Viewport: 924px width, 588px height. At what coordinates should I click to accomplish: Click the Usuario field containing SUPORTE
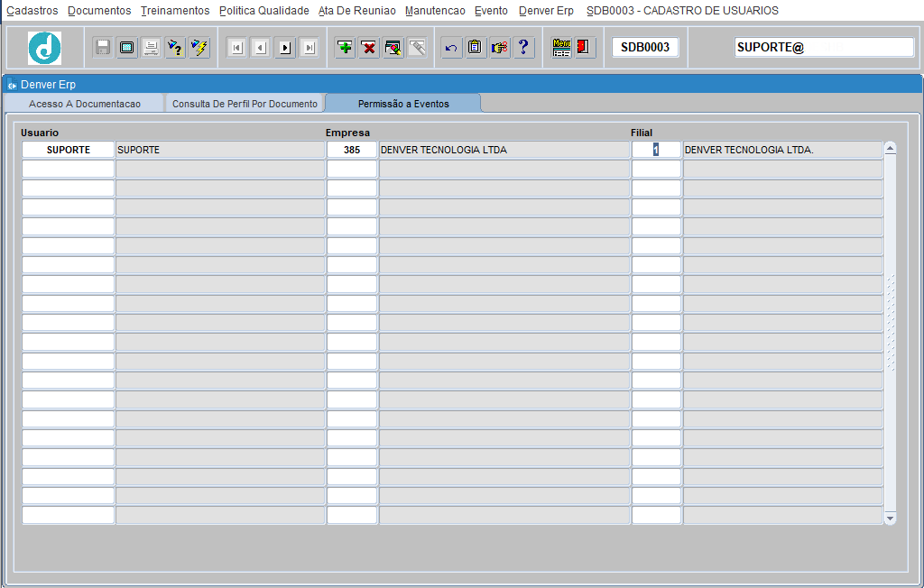(x=69, y=150)
